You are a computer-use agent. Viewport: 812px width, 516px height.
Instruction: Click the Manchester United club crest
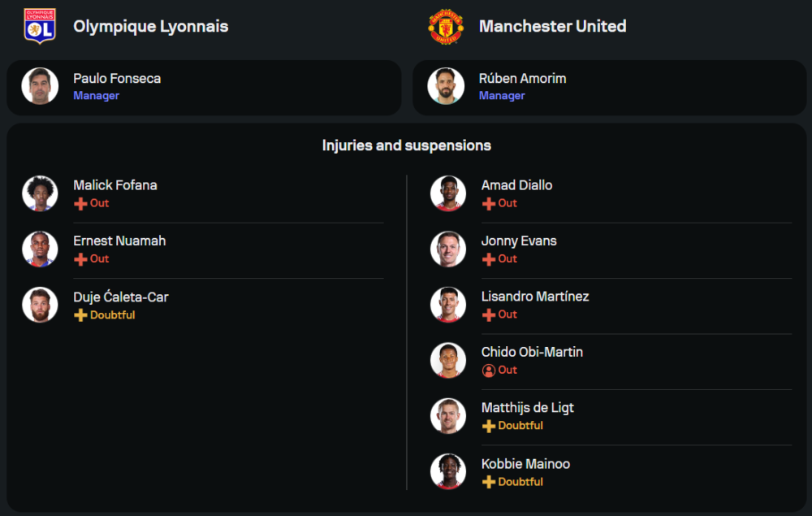446,26
